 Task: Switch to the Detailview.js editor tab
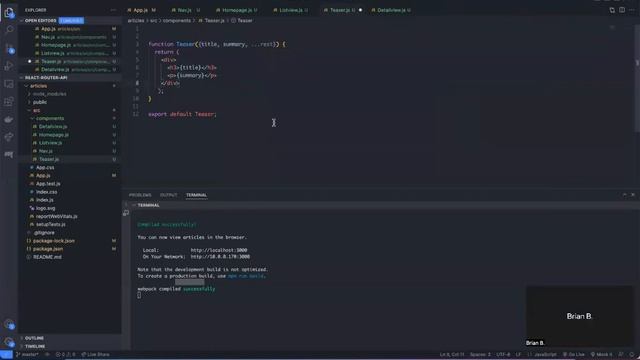391,10
